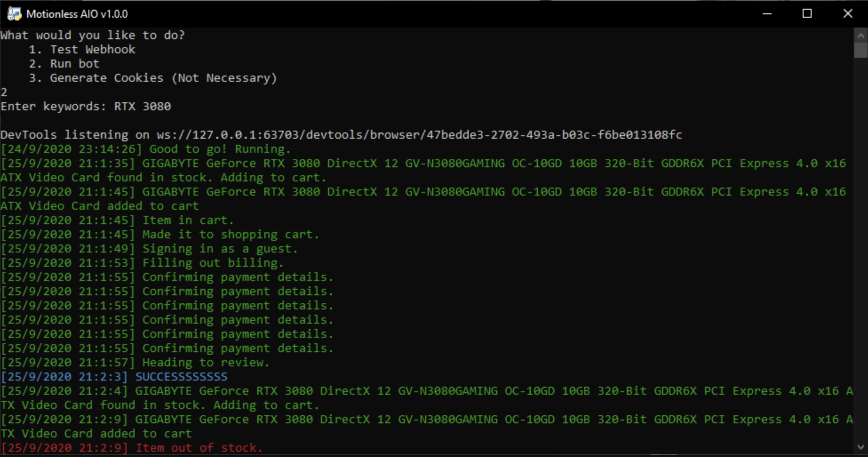Click the scrollbar up arrow

[x=860, y=36]
